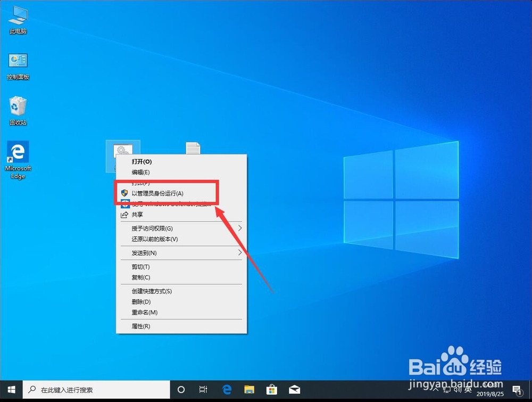The width and height of the screenshot is (532, 402).
Task: Click the 2019/8/25 date on the taskbar clock
Action: 490,394
